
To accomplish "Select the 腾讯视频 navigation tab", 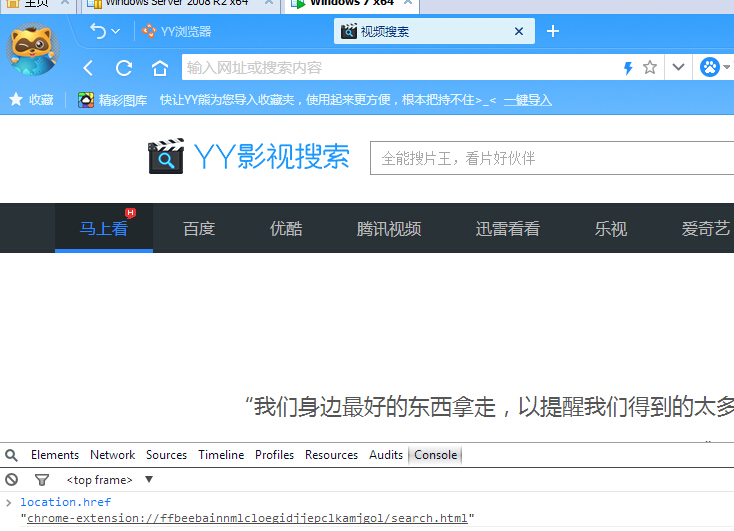I will coord(389,229).
